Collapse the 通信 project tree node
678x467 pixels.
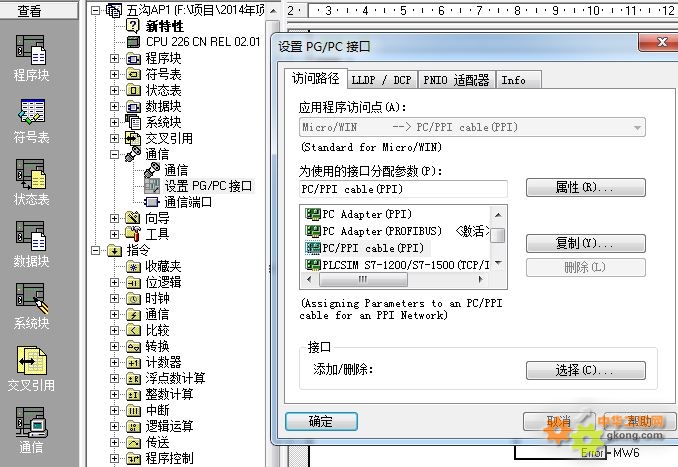coord(114,154)
